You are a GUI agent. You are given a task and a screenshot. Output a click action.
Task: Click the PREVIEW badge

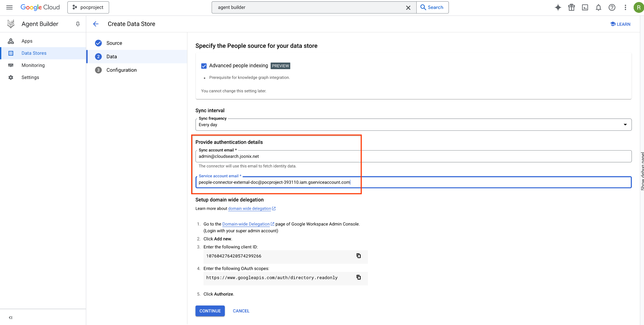(x=280, y=66)
